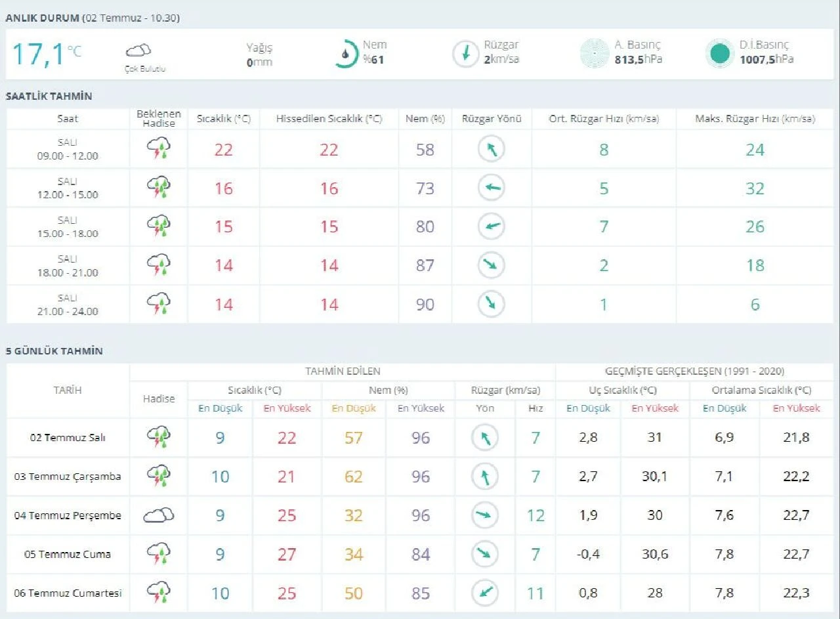The height and width of the screenshot is (619, 840).
Task: Click the cloudy weather icon in current conditions
Action: coord(138,51)
